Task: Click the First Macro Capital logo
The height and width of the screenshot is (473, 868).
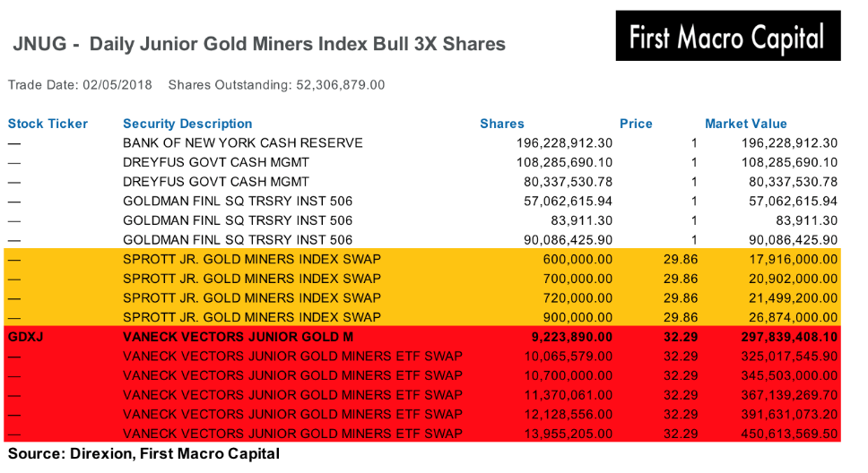Action: coord(728,36)
